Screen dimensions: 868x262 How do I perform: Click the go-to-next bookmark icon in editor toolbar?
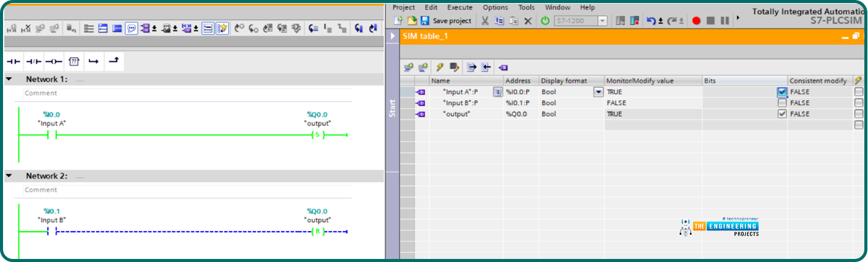(358, 28)
